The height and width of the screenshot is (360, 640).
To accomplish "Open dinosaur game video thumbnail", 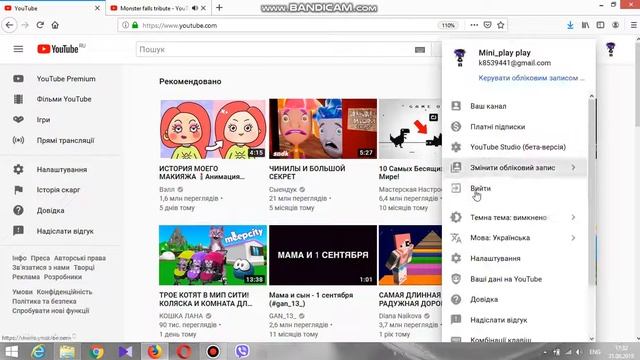I will [x=410, y=129].
